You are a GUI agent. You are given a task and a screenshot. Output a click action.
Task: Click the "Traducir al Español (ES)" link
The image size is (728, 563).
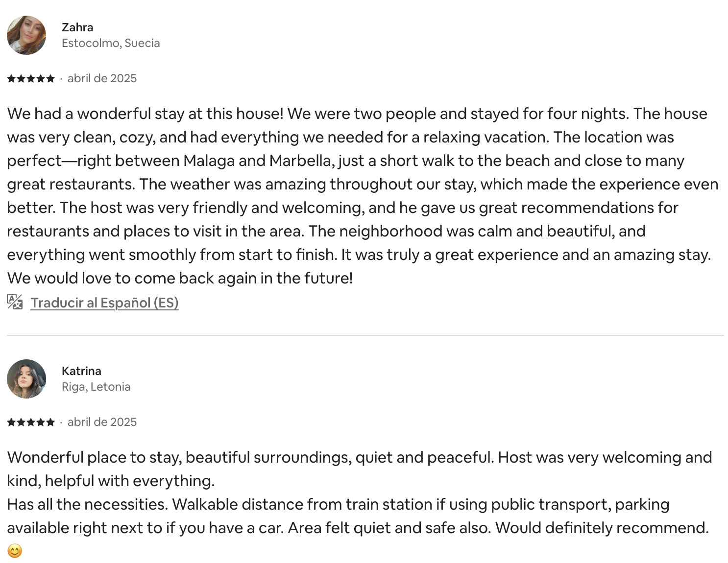tap(104, 303)
